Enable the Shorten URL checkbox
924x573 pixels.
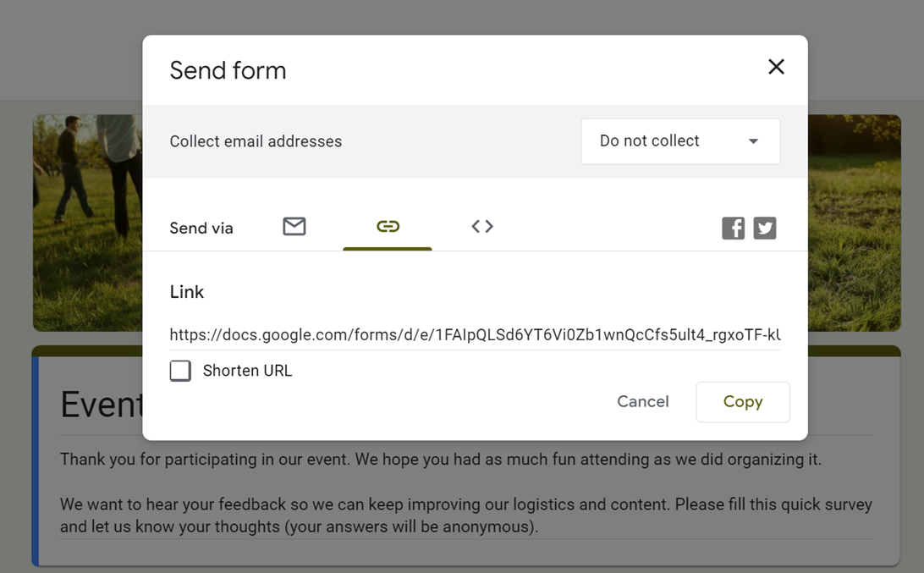[x=180, y=371]
